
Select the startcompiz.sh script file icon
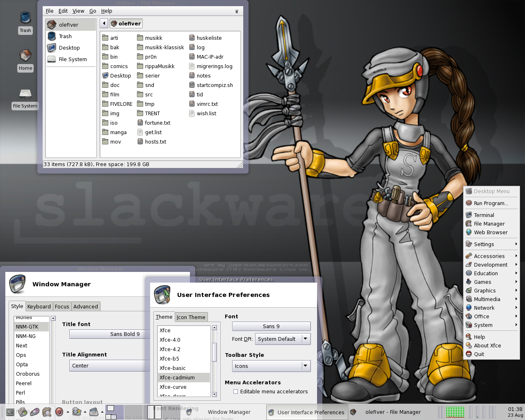click(x=192, y=85)
